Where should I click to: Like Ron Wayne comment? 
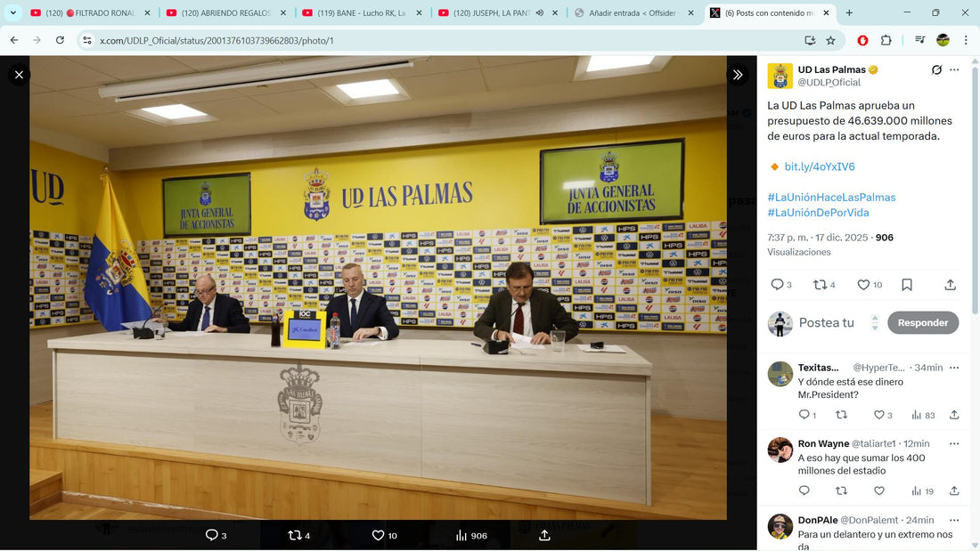click(x=878, y=491)
